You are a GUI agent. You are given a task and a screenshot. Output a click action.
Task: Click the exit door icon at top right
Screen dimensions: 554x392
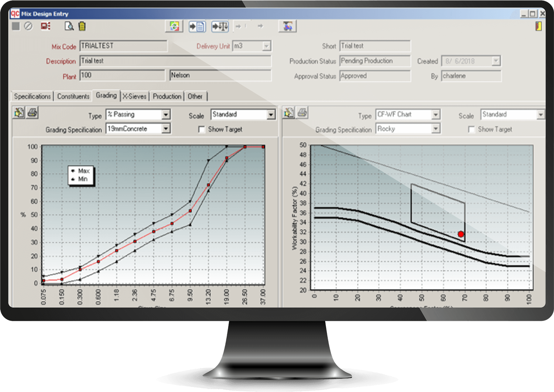(539, 26)
